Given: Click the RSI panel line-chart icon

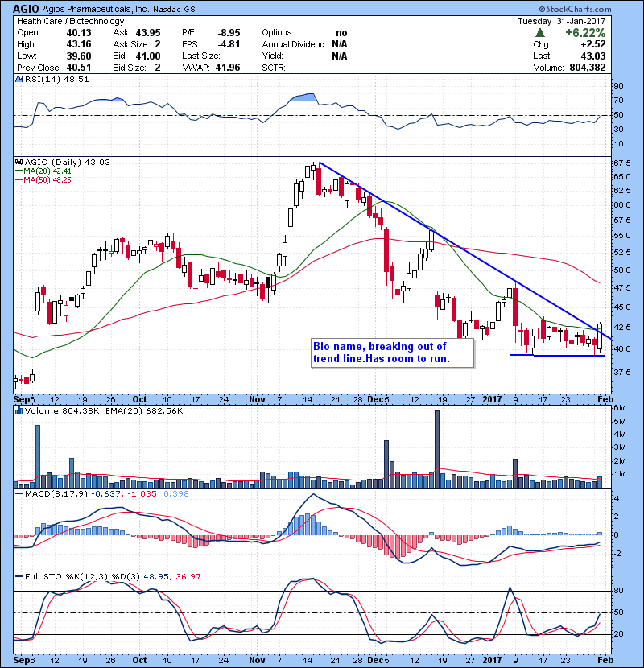Looking at the screenshot, I should coord(19,79).
